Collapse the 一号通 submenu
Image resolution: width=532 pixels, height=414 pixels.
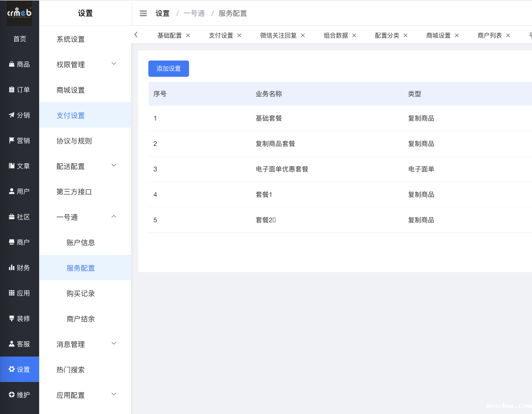point(114,217)
